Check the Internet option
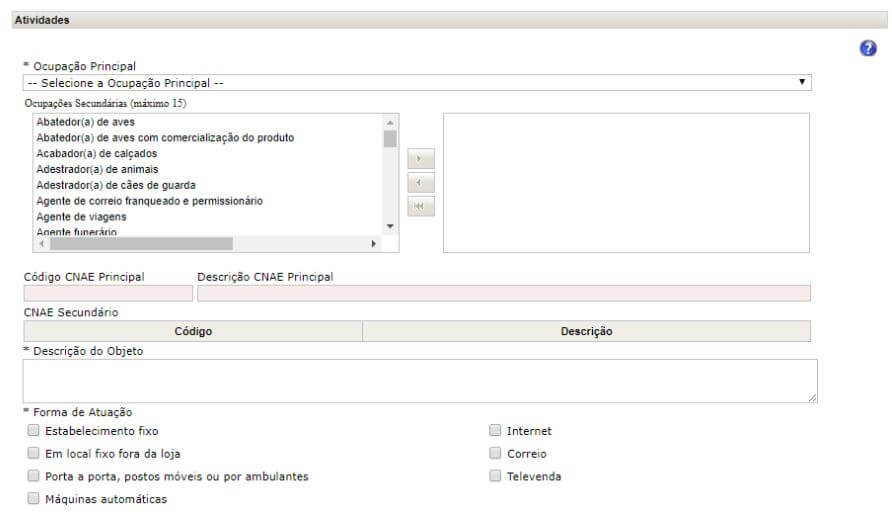Screen dimensions: 892x517 pyautogui.click(x=495, y=431)
